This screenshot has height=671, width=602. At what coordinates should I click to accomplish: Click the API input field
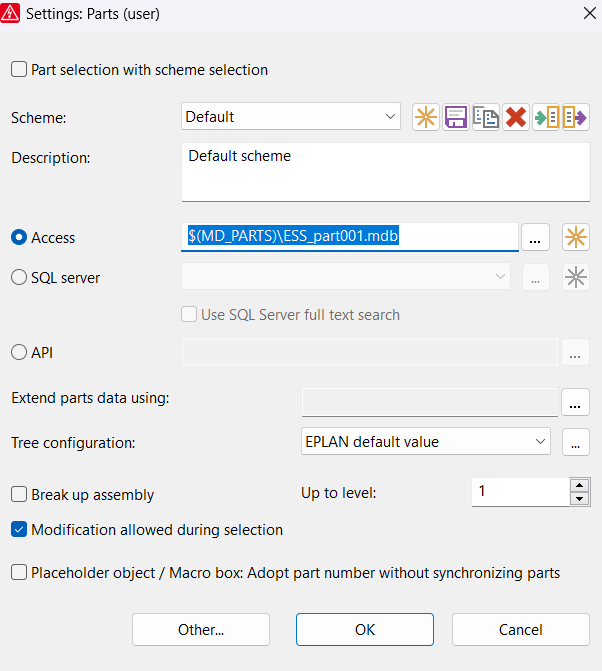(x=370, y=352)
